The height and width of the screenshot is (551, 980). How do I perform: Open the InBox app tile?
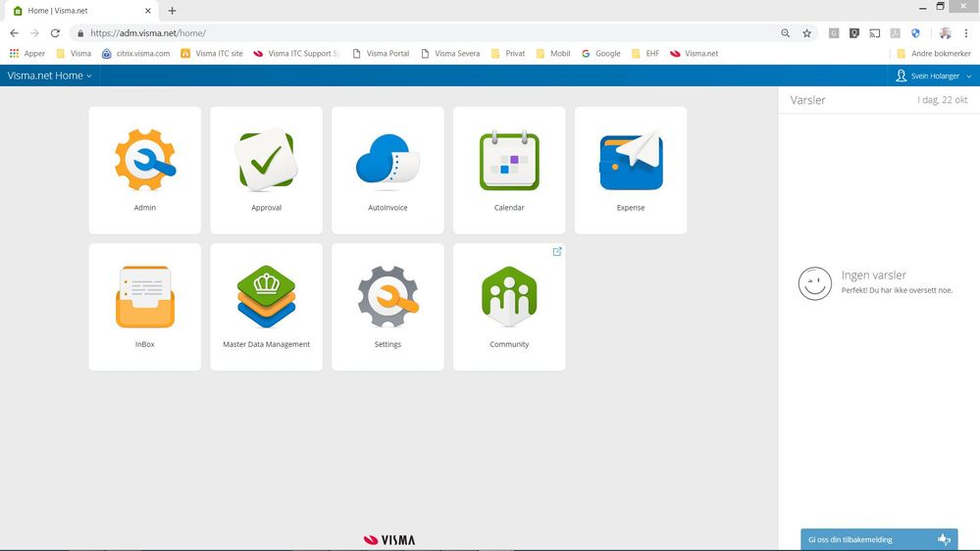(x=145, y=307)
